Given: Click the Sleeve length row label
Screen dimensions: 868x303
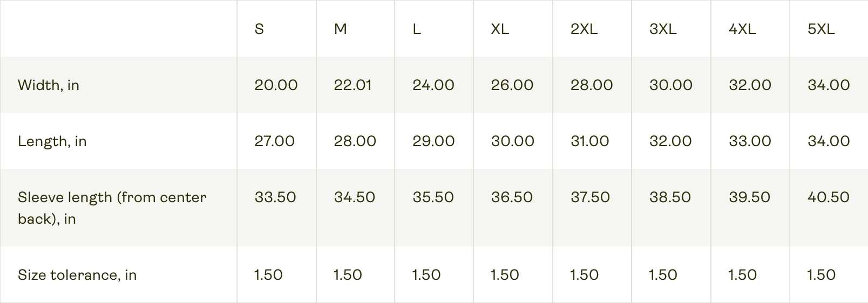Looking at the screenshot, I should pyautogui.click(x=112, y=208).
